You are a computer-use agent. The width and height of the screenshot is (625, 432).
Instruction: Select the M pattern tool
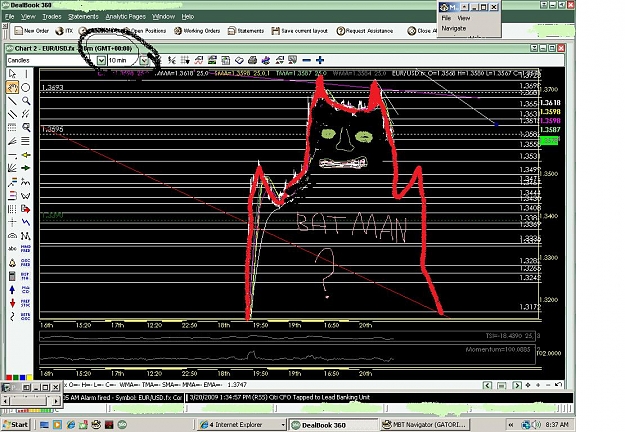point(26,236)
